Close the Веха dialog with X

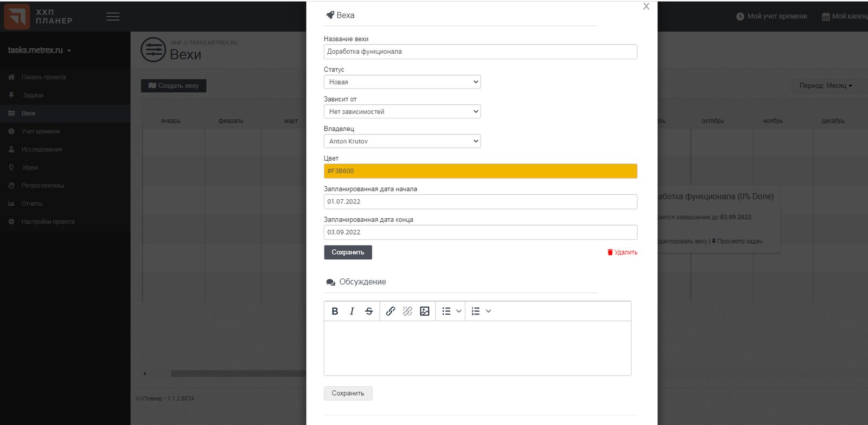[646, 7]
